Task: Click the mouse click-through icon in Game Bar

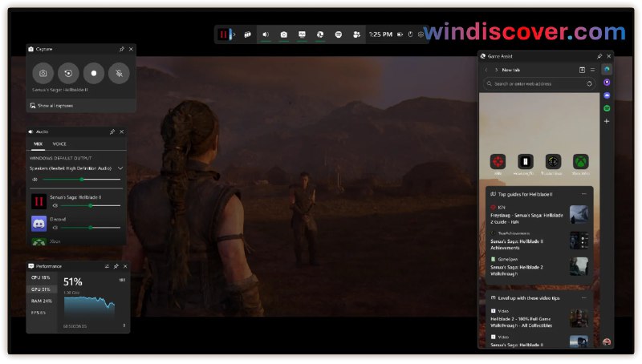Action: pos(410,34)
